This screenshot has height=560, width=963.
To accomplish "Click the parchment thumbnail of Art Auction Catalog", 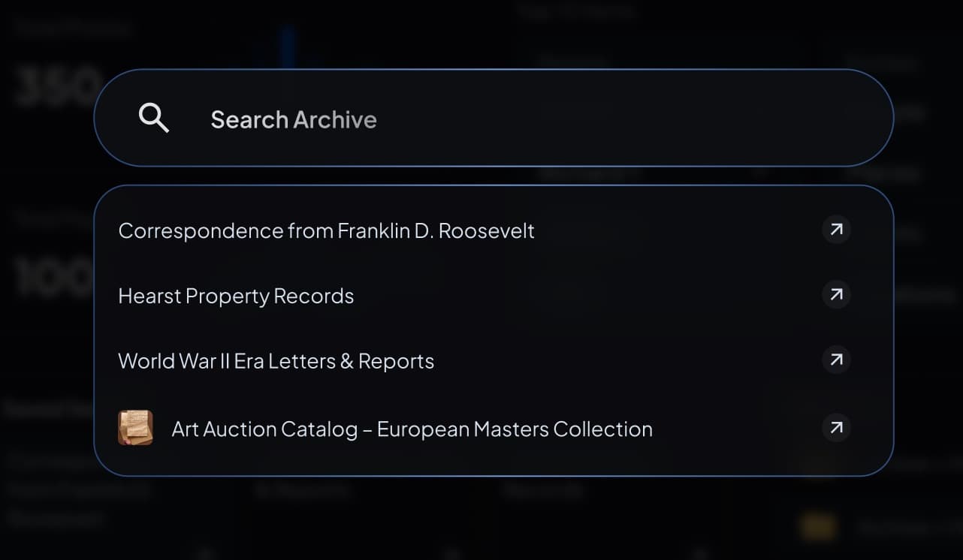I will (x=136, y=428).
